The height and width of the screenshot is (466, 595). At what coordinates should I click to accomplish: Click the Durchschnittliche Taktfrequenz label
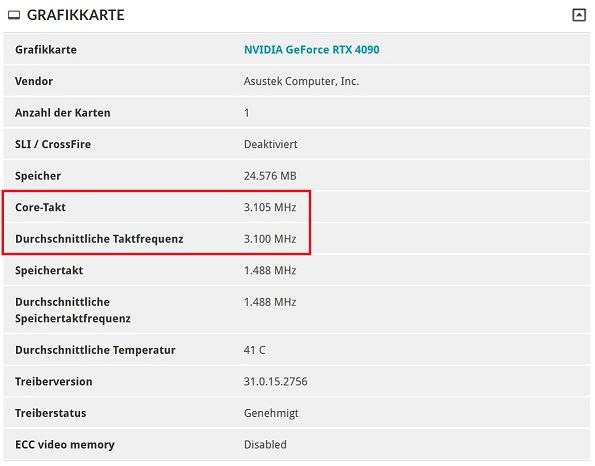pyautogui.click(x=99, y=239)
